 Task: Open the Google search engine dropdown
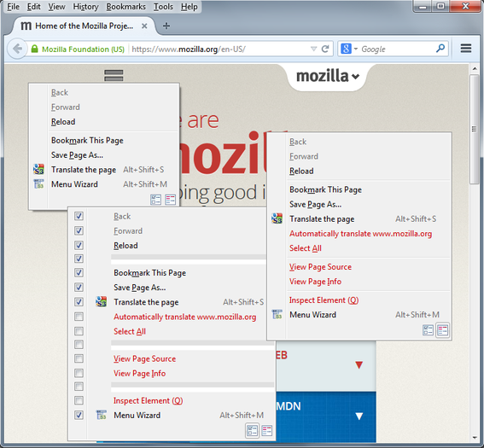point(349,49)
